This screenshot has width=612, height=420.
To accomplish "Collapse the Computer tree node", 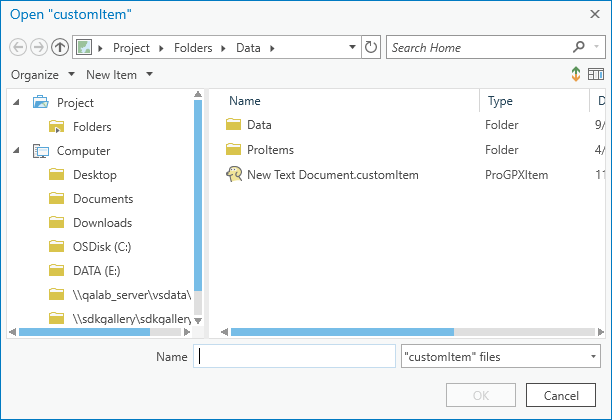I will click(18, 151).
